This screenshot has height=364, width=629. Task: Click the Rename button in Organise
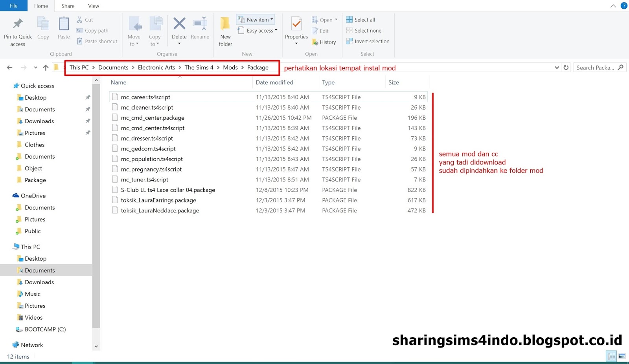[x=200, y=29]
